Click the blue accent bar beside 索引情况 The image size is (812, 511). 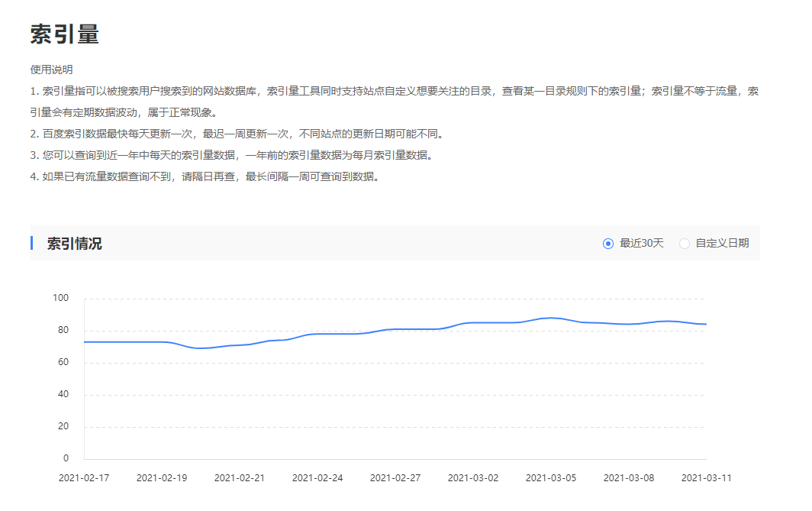coord(31,242)
